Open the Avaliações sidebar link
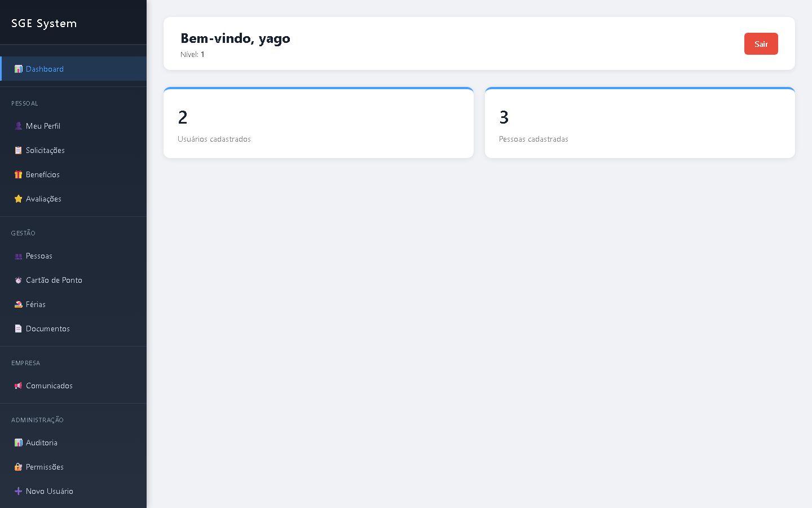Screen dimensions: 812x508 point(43,199)
